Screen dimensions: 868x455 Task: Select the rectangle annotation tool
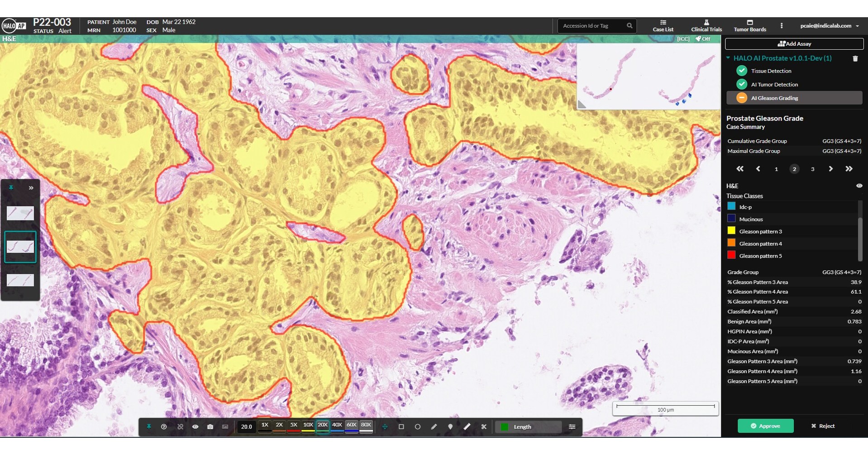point(401,426)
